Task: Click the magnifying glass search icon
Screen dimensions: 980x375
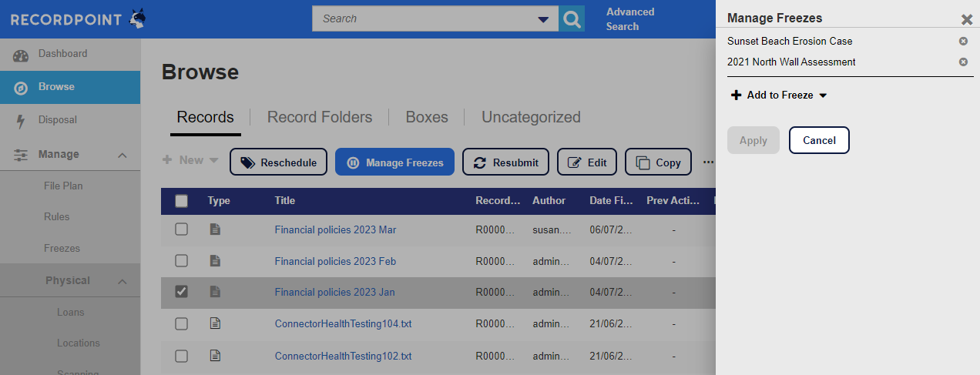Action: tap(571, 18)
